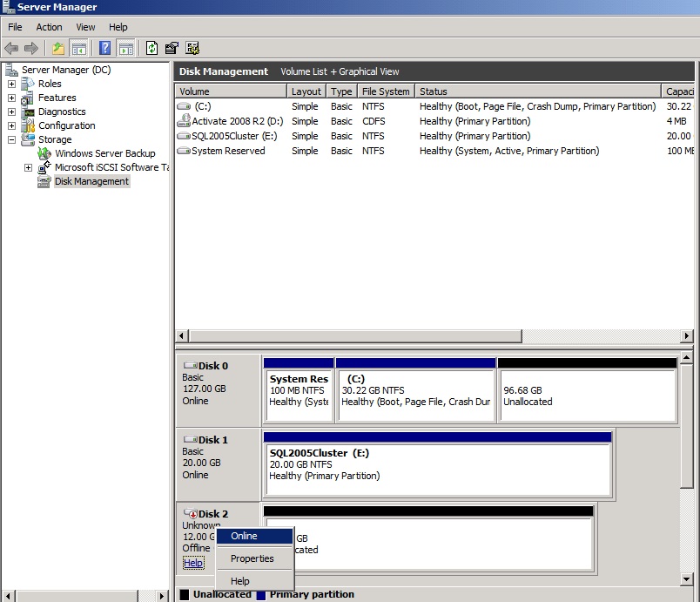
Task: Click the Help link under Disk 2
Action: (x=193, y=563)
